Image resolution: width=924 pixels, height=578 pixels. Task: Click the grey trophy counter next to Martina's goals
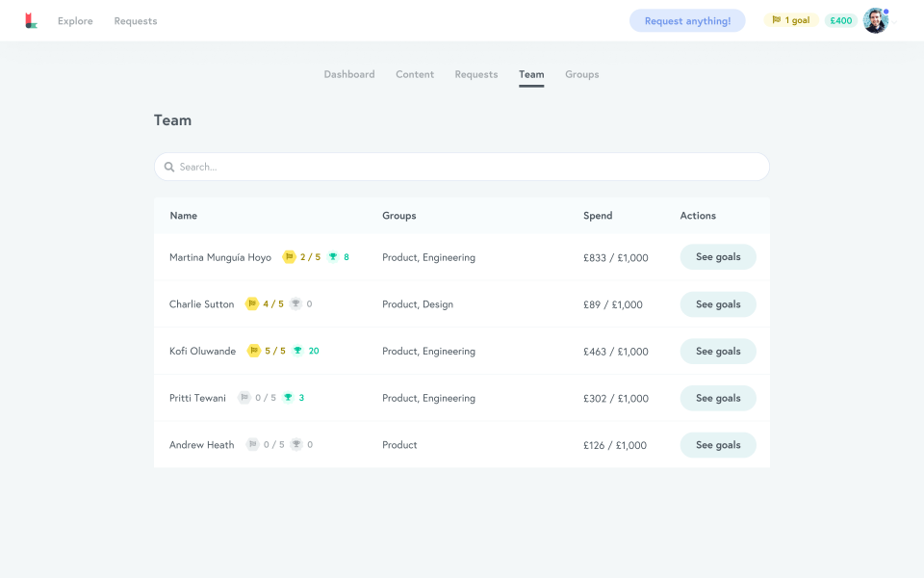tap(334, 256)
